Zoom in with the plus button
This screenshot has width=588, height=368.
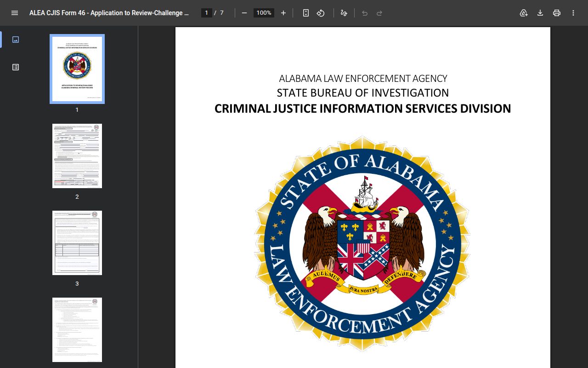283,13
